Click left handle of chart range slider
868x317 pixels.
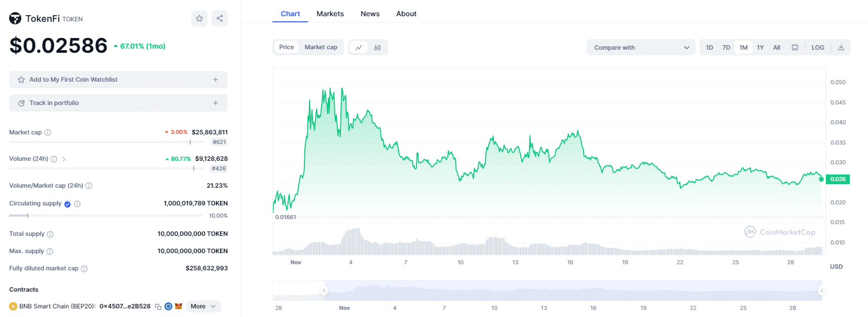click(x=324, y=291)
